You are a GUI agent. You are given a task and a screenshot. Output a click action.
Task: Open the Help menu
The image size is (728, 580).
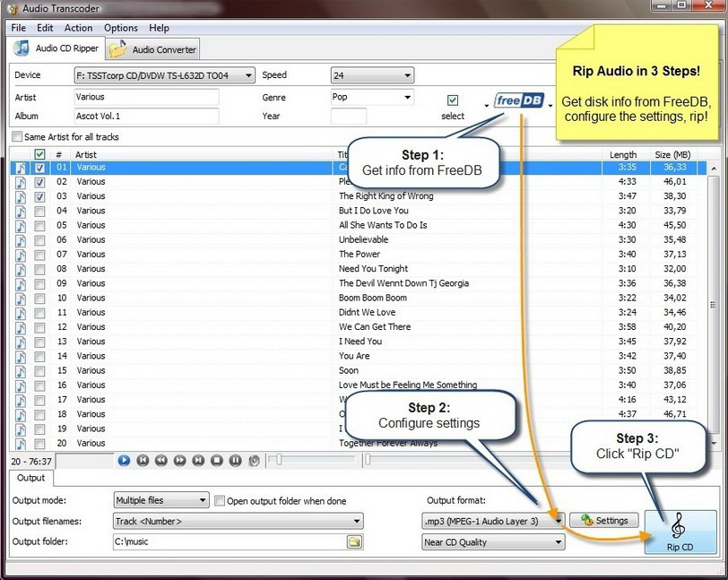point(159,28)
